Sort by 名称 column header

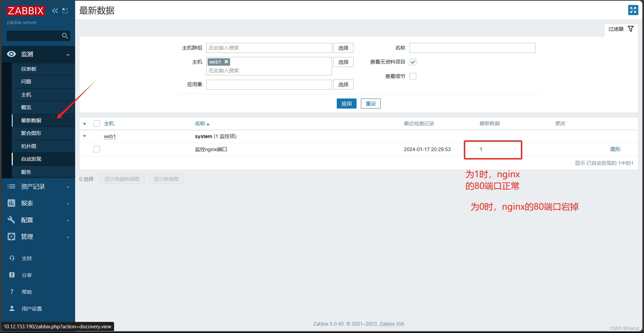tap(202, 124)
